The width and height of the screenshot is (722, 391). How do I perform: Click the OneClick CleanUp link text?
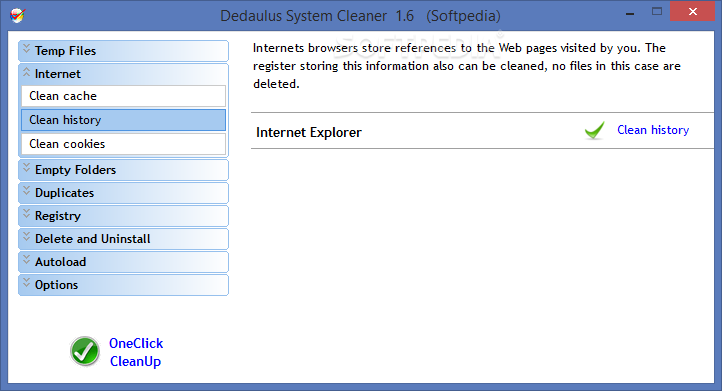click(136, 352)
